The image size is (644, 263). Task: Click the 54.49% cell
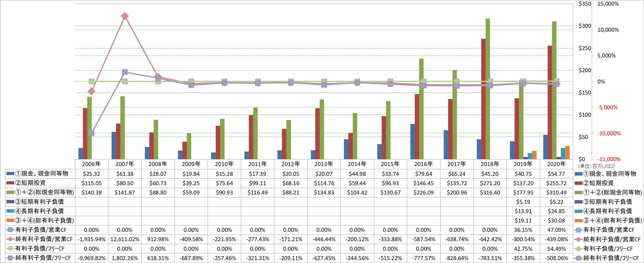tap(556, 249)
